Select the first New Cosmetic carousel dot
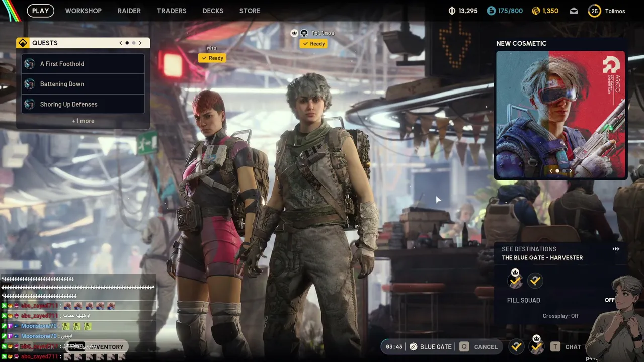 (557, 171)
